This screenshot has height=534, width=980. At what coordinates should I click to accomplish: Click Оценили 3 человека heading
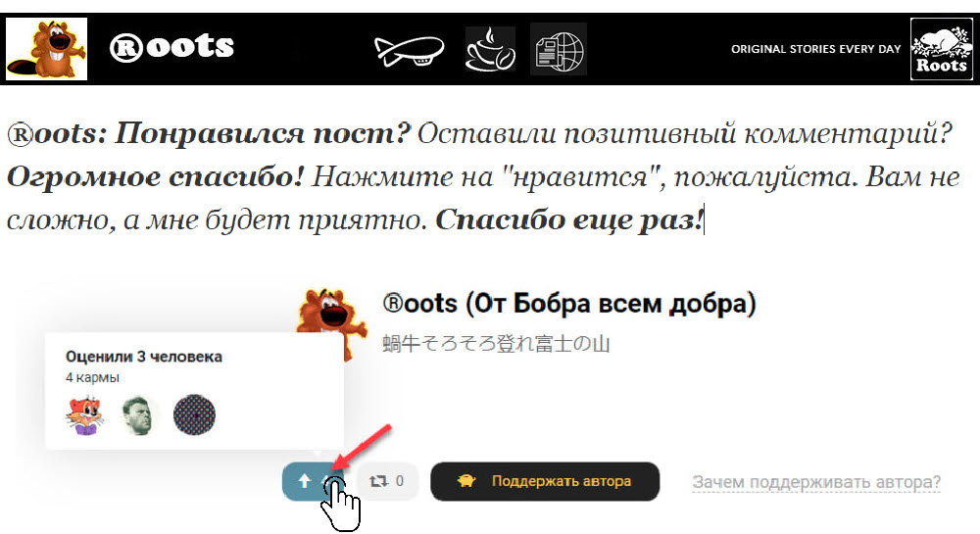(144, 357)
